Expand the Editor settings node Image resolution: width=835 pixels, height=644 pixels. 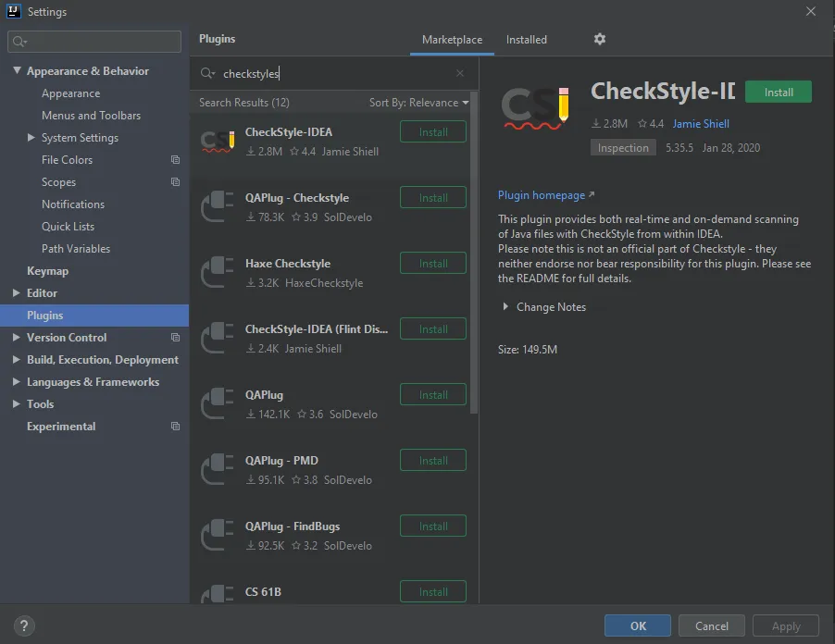[17, 292]
